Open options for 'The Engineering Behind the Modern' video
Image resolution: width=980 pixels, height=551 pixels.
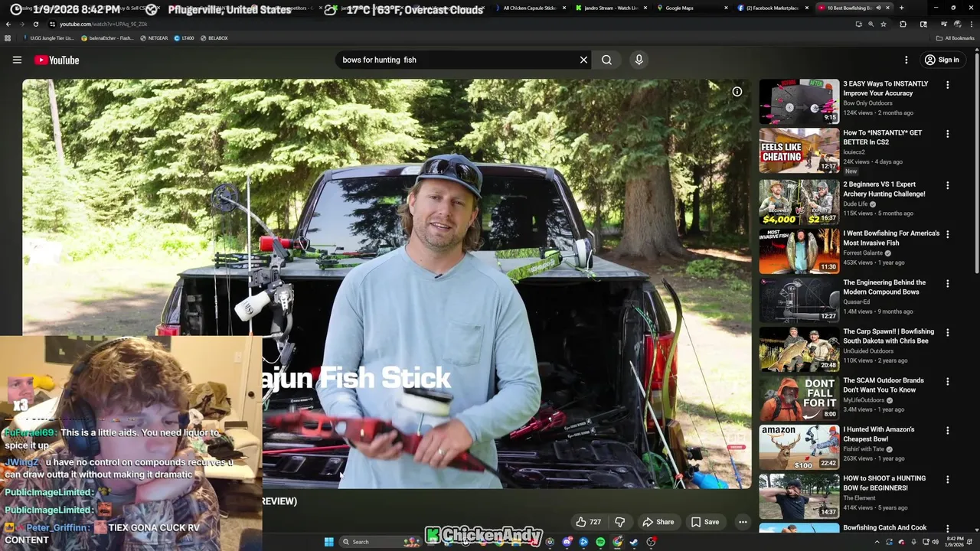947,283
